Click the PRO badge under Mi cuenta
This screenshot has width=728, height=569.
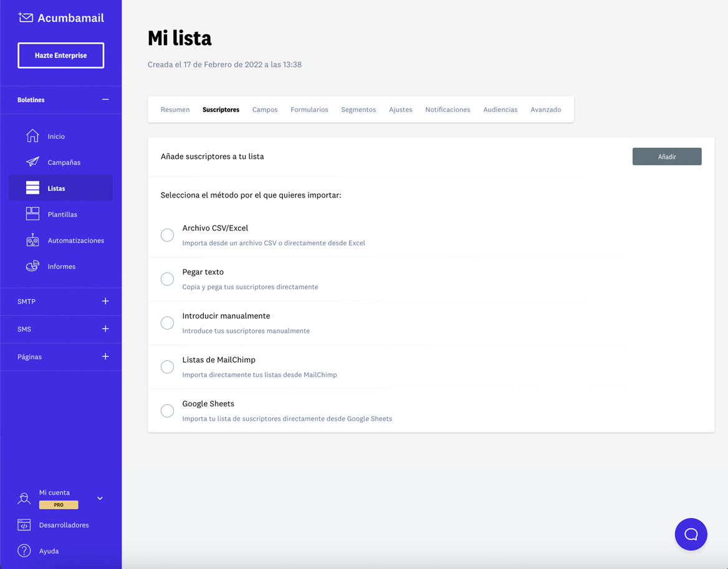(59, 505)
